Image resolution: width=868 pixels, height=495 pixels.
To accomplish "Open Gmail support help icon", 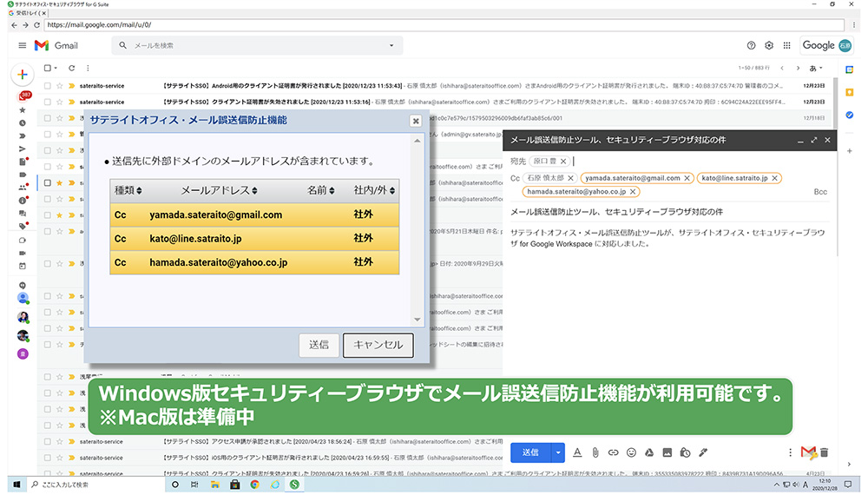I will click(x=751, y=45).
